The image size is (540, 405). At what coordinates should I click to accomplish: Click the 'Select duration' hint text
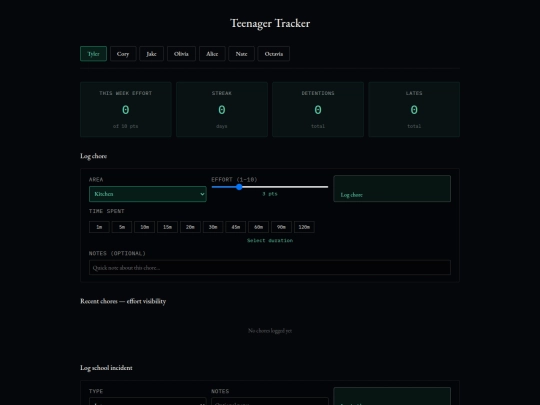270,240
